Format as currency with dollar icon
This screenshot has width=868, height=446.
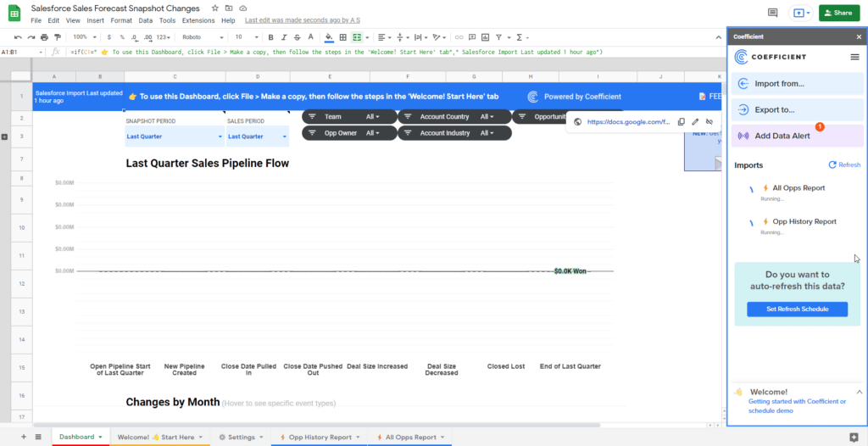(x=109, y=37)
